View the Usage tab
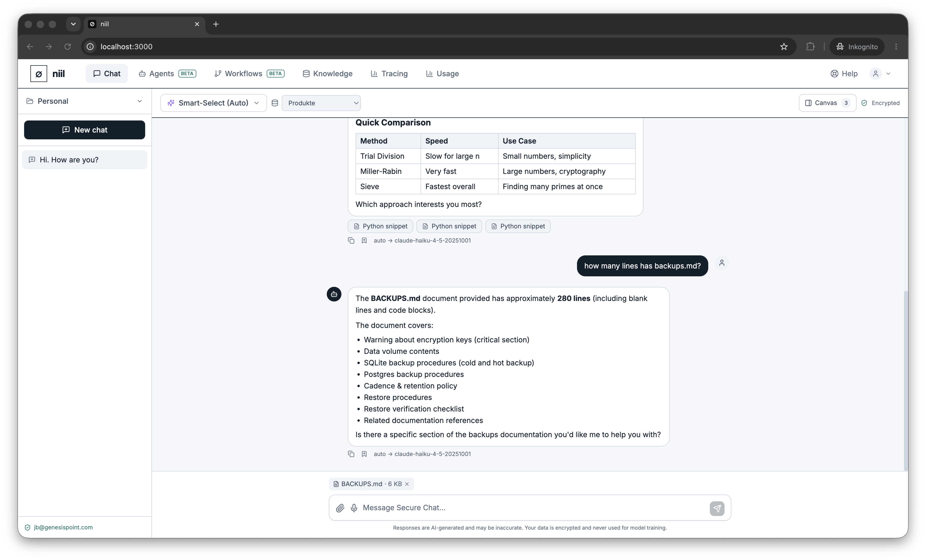 tap(442, 74)
